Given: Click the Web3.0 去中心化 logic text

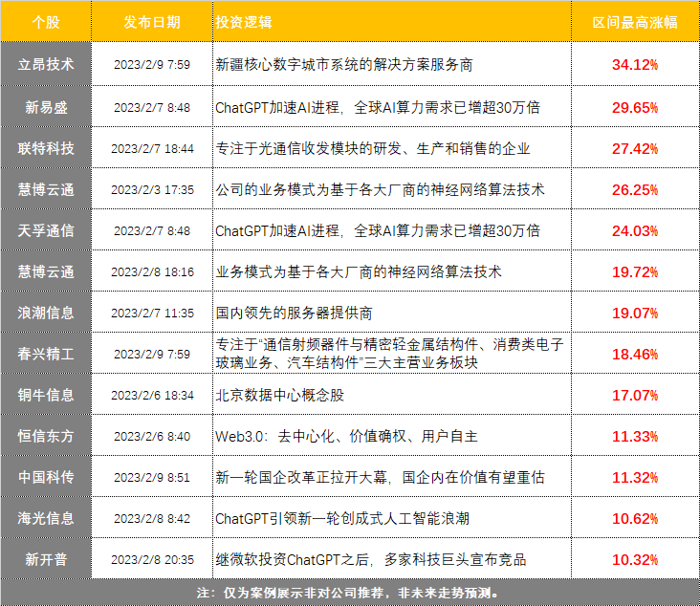Looking at the screenshot, I should pos(346,436).
